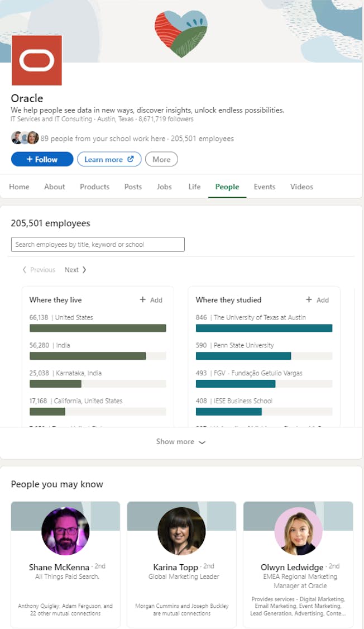
Task: Click the name Olwyn Ledwidge
Action: 292,567
